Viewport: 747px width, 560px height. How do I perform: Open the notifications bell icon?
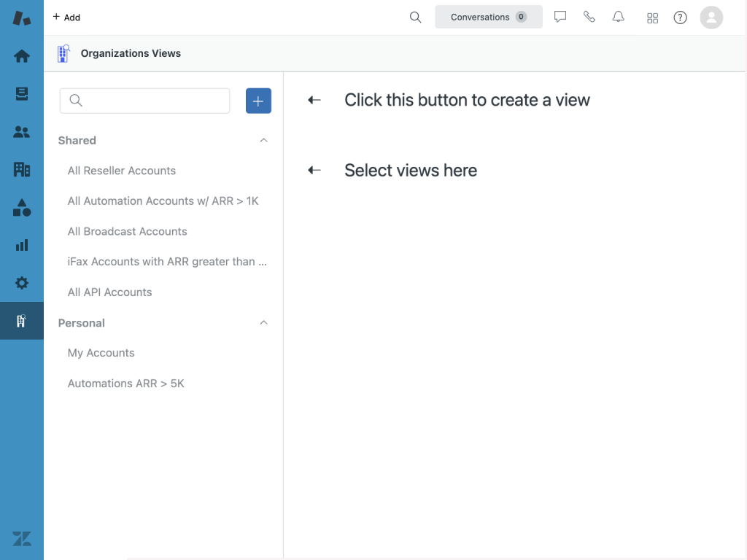point(619,17)
